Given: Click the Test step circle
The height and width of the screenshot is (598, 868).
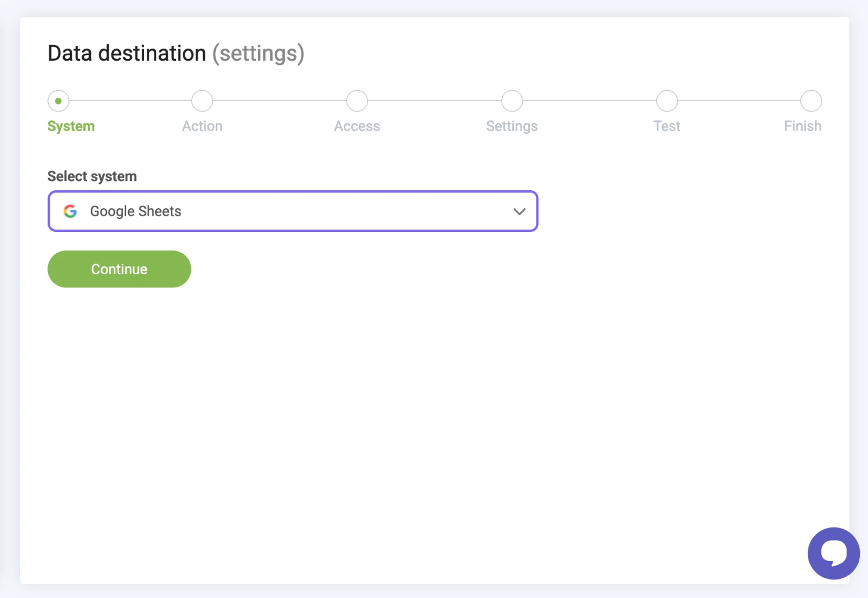Looking at the screenshot, I should [667, 101].
